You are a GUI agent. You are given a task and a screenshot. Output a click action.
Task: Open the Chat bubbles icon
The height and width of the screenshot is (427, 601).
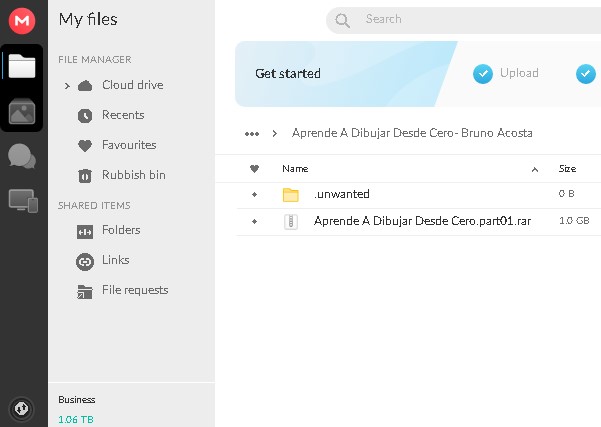[x=22, y=156]
